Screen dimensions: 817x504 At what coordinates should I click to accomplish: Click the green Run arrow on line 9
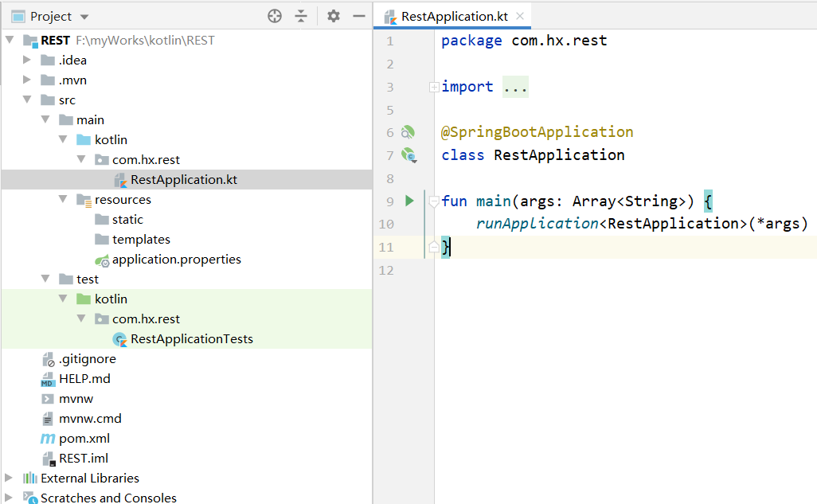pos(409,201)
